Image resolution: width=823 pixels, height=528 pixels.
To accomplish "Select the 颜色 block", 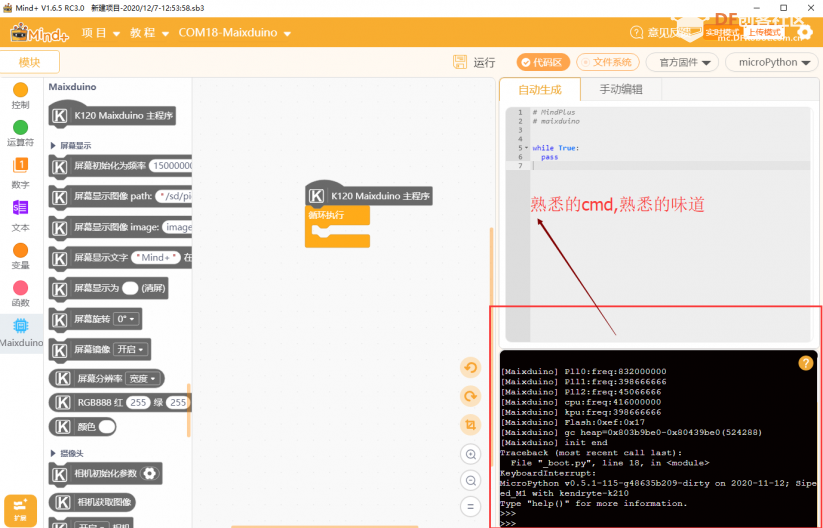I will coord(82,427).
